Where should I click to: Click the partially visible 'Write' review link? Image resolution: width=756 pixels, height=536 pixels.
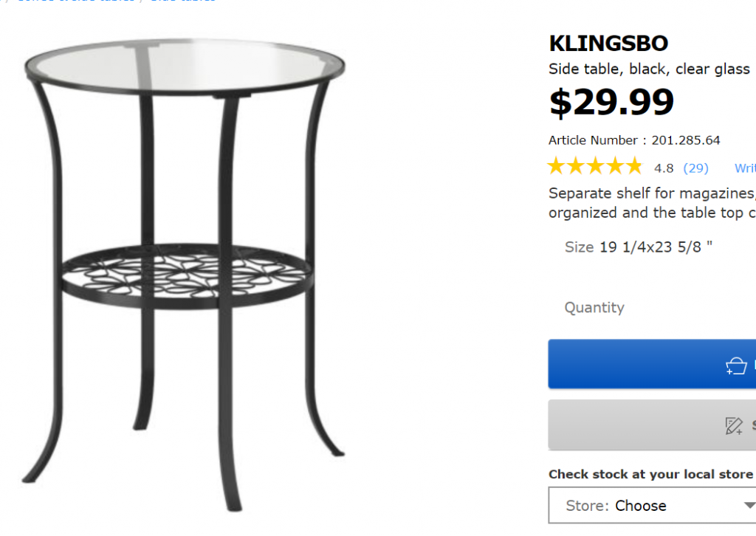745,168
